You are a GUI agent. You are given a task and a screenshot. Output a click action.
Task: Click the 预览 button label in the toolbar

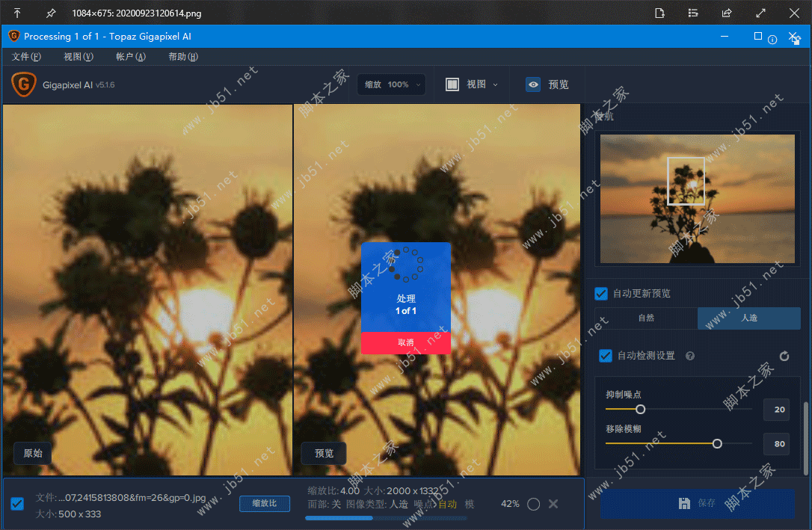(x=559, y=84)
